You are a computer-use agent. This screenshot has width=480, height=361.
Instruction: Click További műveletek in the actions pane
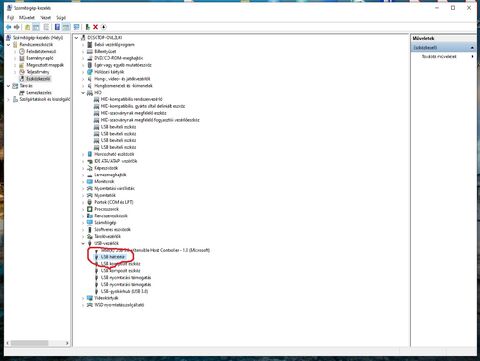pos(439,57)
